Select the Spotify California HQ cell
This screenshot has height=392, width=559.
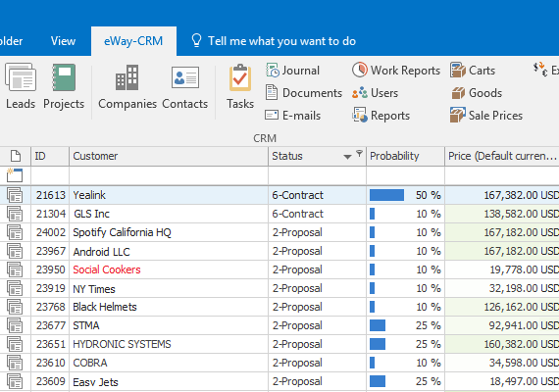169,232
